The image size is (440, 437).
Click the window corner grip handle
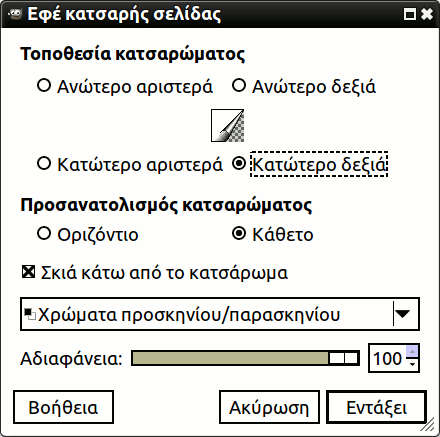tap(428, 425)
